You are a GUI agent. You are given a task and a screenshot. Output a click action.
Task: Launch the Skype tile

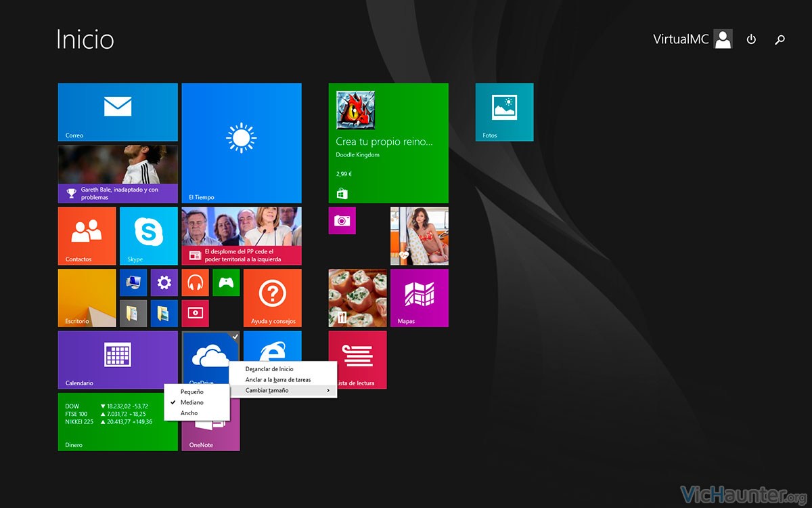pos(149,236)
